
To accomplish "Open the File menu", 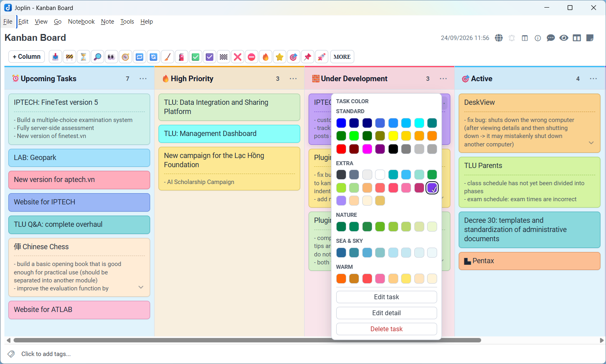I will [x=8, y=22].
